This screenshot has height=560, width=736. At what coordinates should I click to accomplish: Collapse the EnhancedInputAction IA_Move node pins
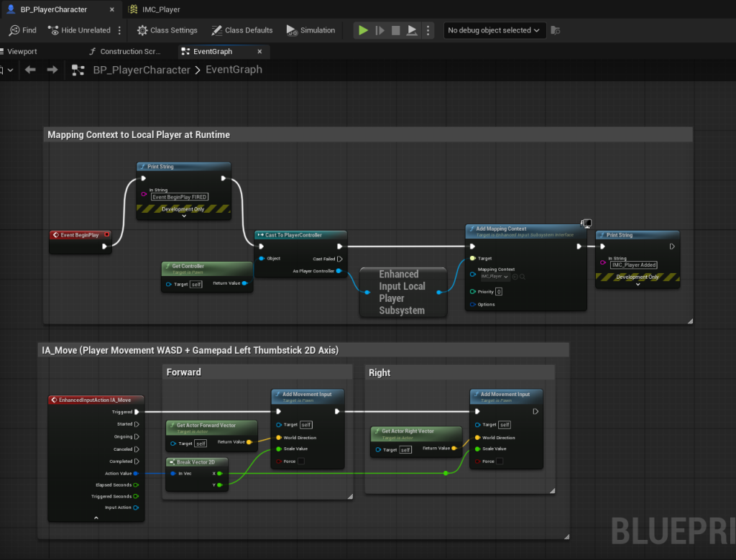tap(96, 518)
